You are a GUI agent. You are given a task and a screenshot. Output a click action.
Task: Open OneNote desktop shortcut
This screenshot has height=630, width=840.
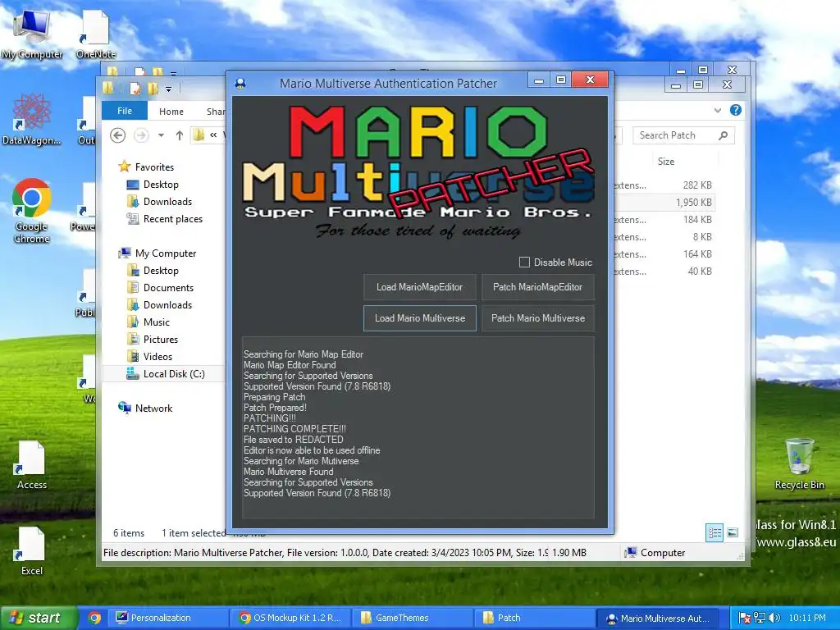click(x=96, y=34)
